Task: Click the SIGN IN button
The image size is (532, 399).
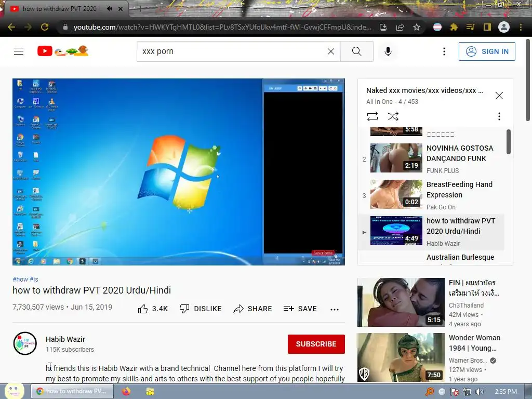Action: (487, 51)
